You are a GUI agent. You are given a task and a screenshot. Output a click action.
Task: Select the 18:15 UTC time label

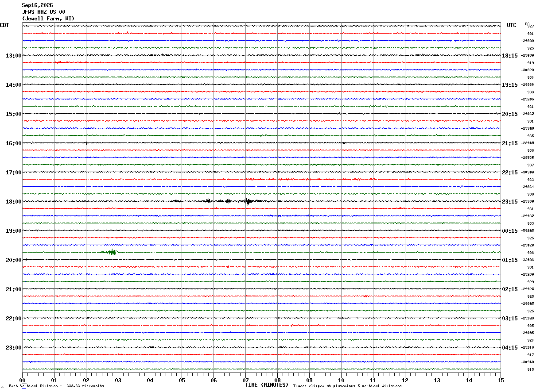pyautogui.click(x=510, y=56)
